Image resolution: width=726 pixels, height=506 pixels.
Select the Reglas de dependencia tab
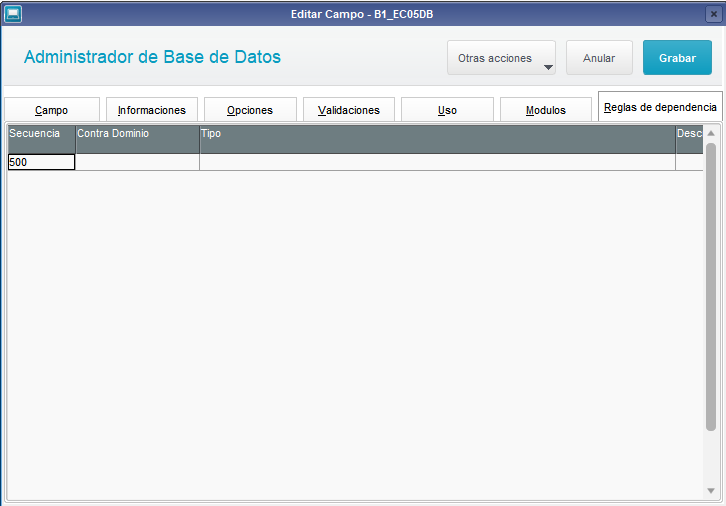[x=660, y=107]
